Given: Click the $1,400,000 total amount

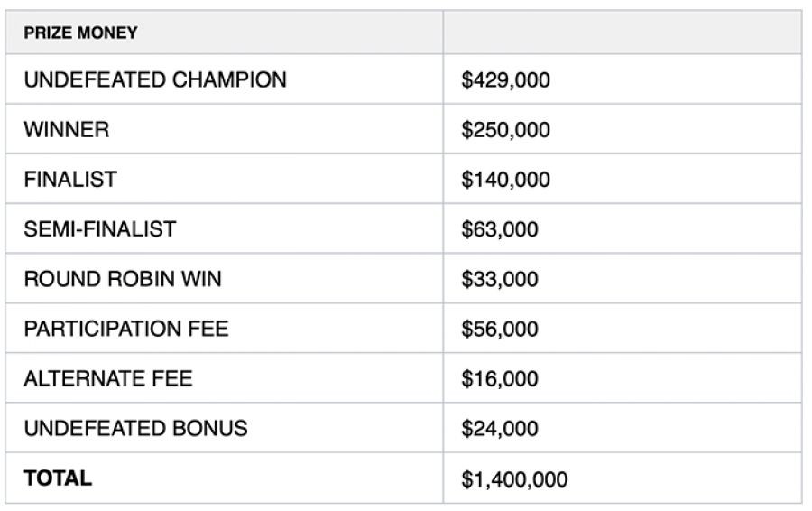Looking at the screenshot, I should point(514,479).
